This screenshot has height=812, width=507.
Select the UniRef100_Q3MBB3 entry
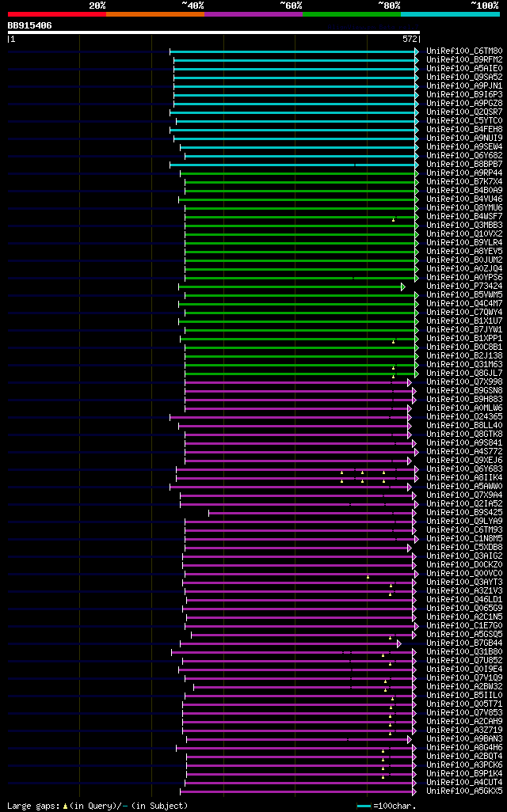coord(464,226)
